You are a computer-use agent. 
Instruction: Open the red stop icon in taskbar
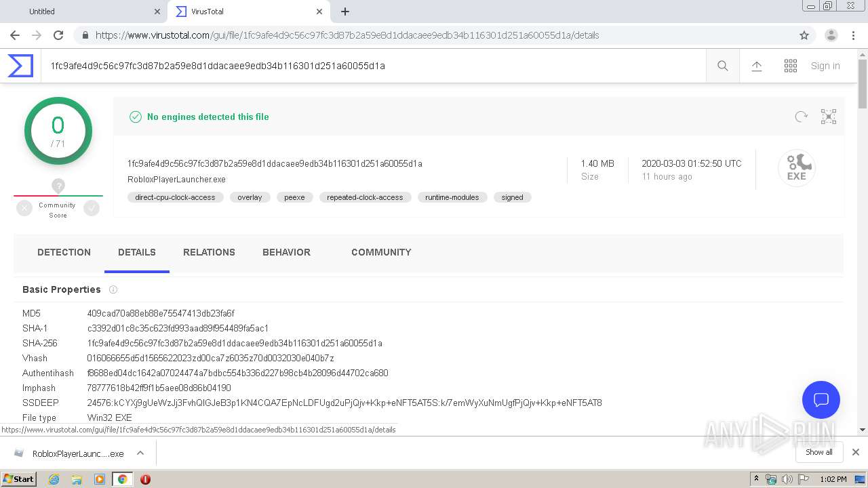145,479
